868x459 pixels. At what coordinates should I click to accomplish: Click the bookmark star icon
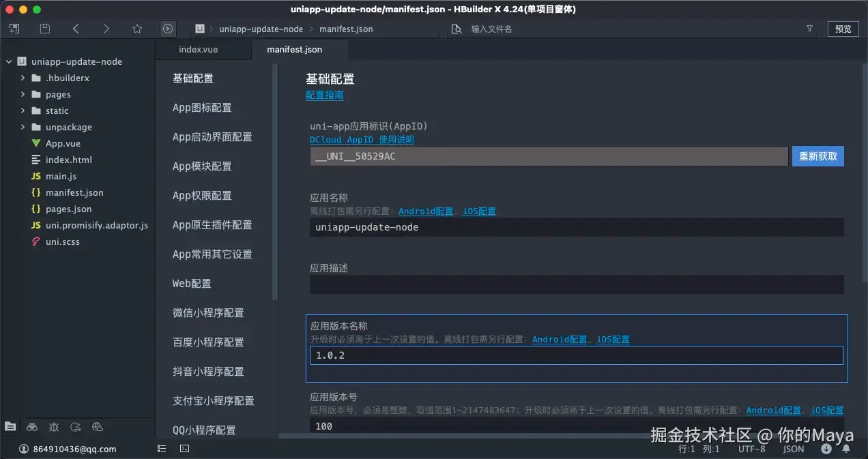pos(136,29)
